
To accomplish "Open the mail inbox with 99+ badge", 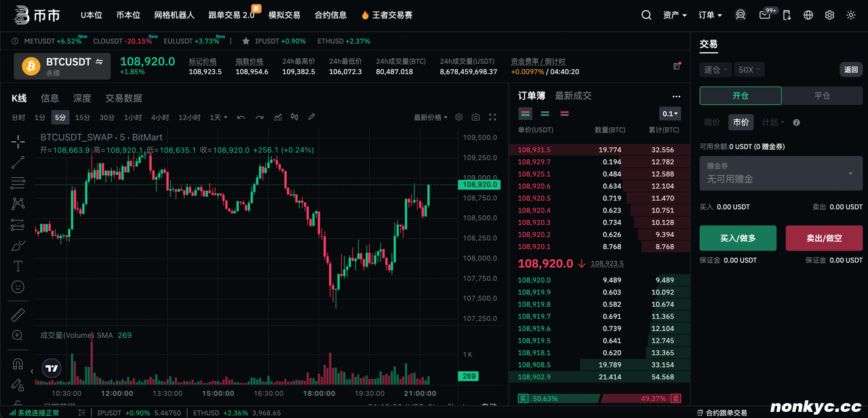I will (765, 15).
